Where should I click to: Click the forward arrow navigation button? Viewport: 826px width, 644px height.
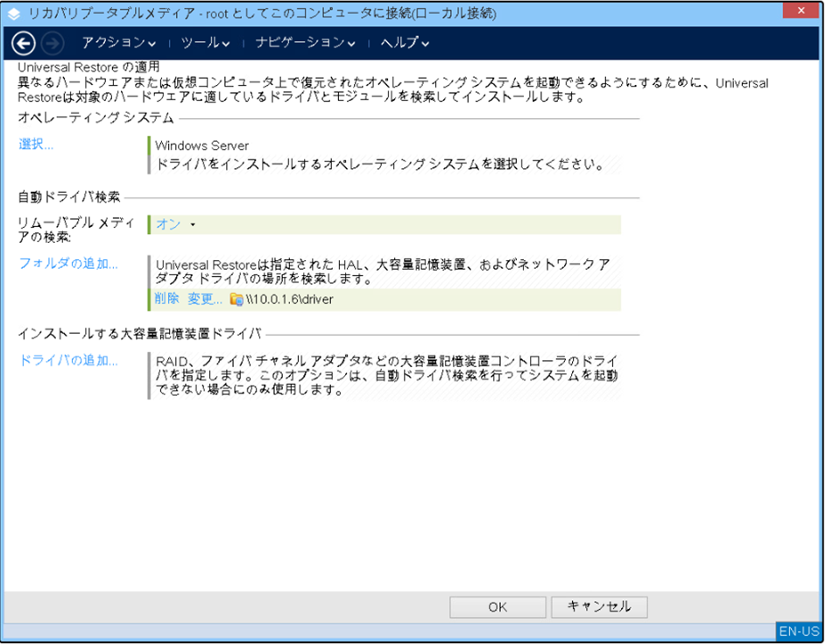[x=53, y=42]
